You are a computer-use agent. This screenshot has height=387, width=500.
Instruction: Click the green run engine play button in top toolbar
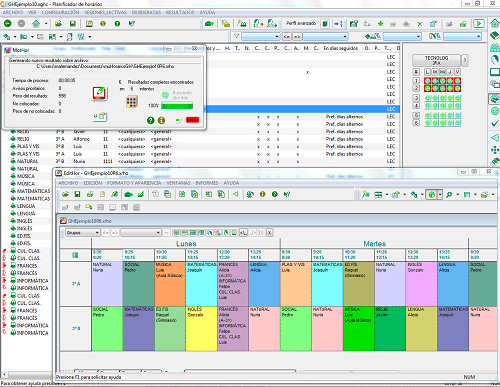pos(479,24)
